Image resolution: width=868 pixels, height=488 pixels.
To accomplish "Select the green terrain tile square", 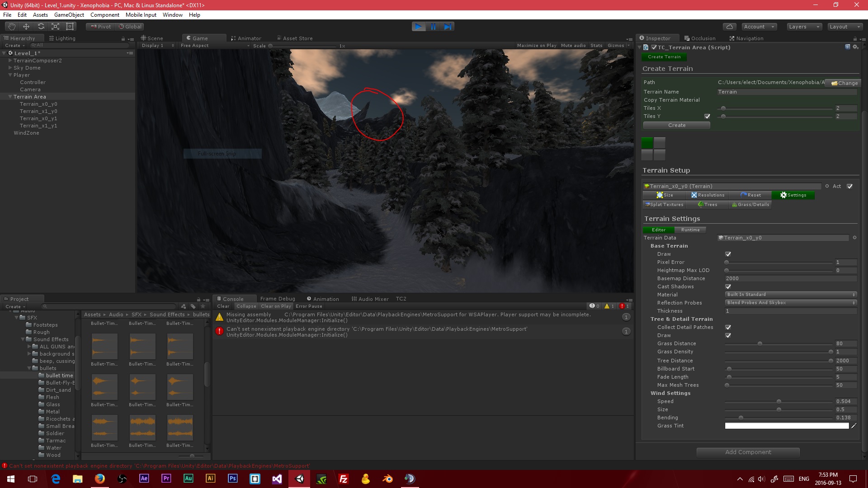I will coord(647,143).
